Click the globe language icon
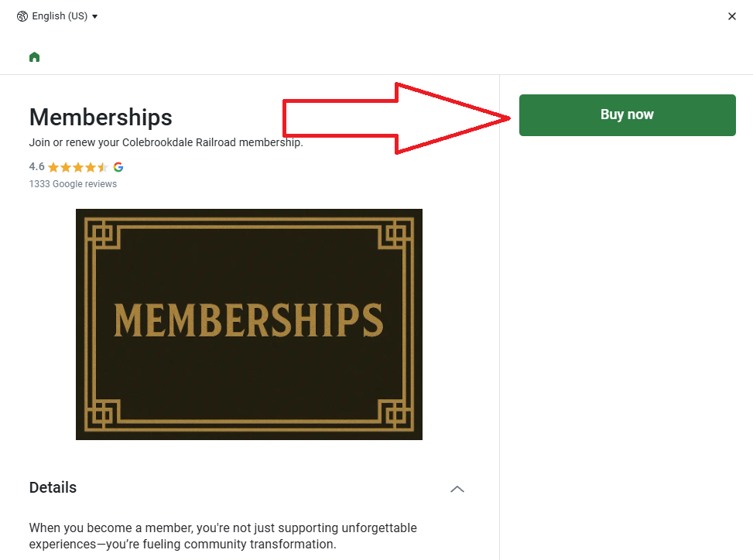The height and width of the screenshot is (560, 753). (x=23, y=15)
